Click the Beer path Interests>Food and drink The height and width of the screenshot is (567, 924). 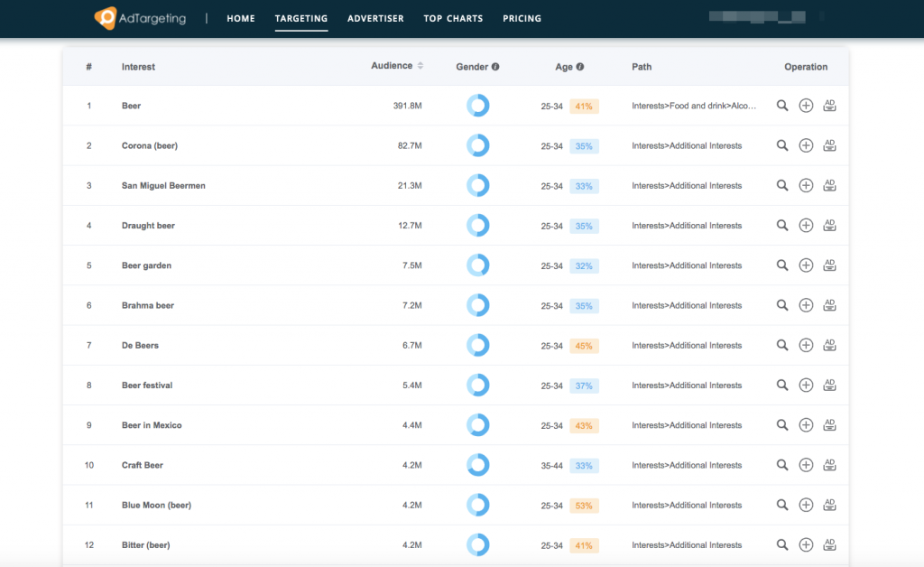point(694,107)
